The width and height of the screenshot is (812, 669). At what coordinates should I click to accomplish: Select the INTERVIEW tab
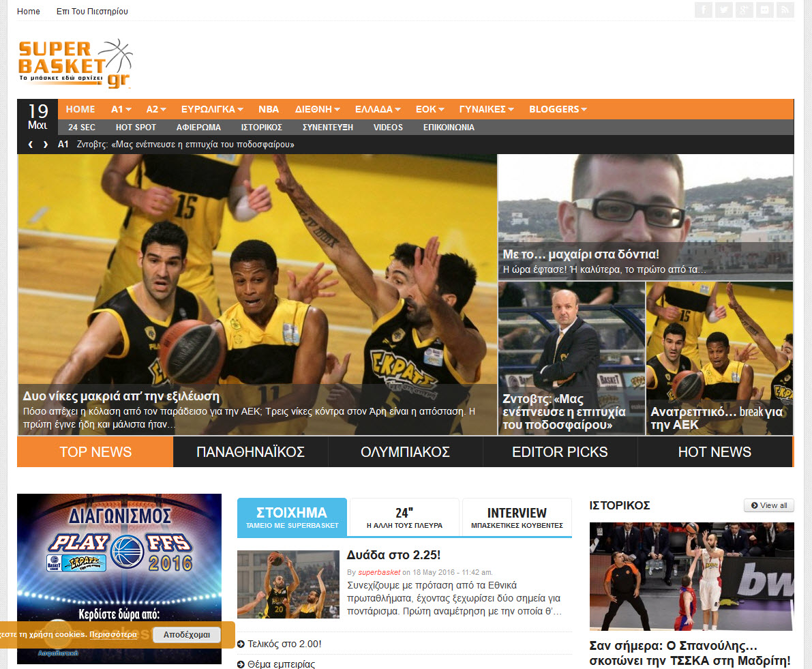517,518
